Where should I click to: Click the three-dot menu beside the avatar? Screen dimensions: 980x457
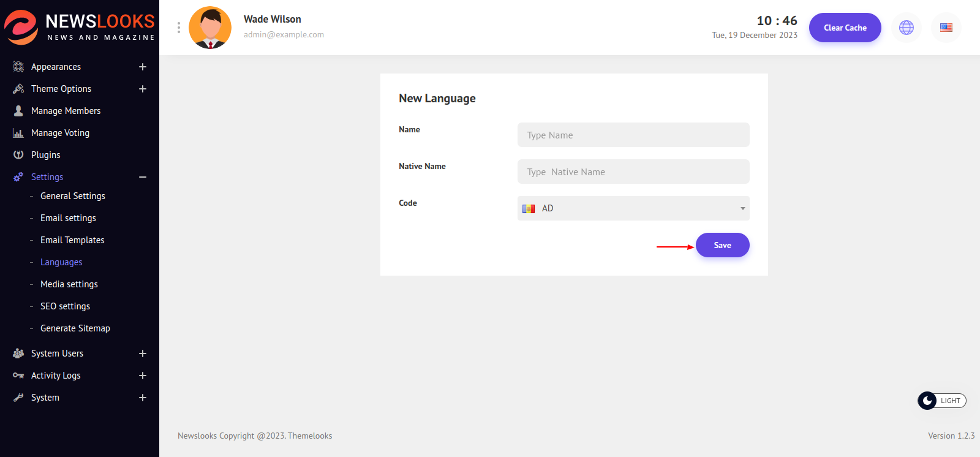coord(178,28)
